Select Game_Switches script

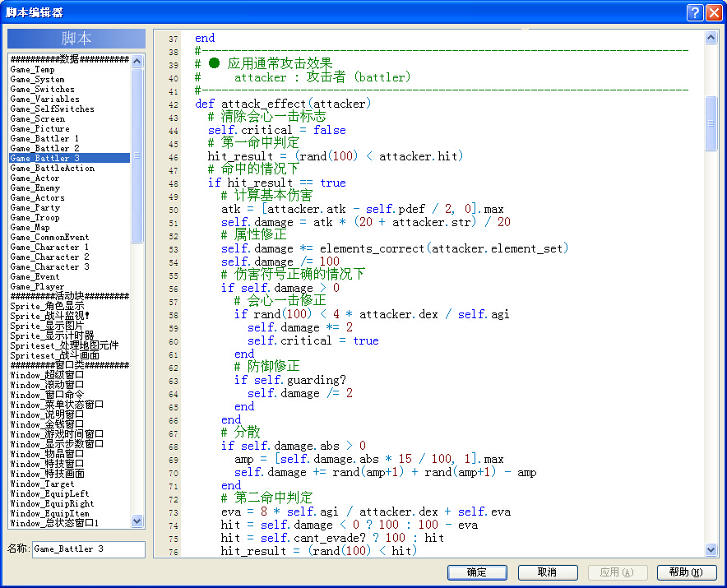[x=70, y=89]
